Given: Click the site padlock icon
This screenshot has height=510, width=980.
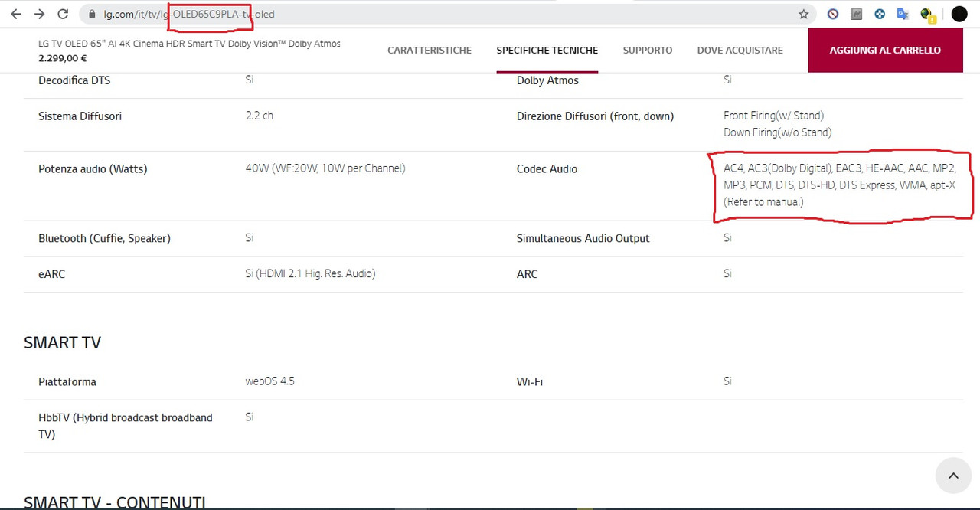Looking at the screenshot, I should pos(92,14).
